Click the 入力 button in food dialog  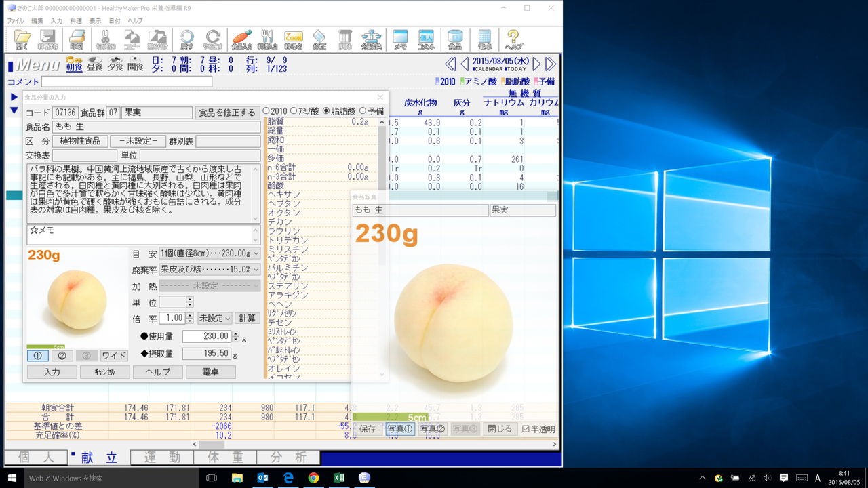52,372
